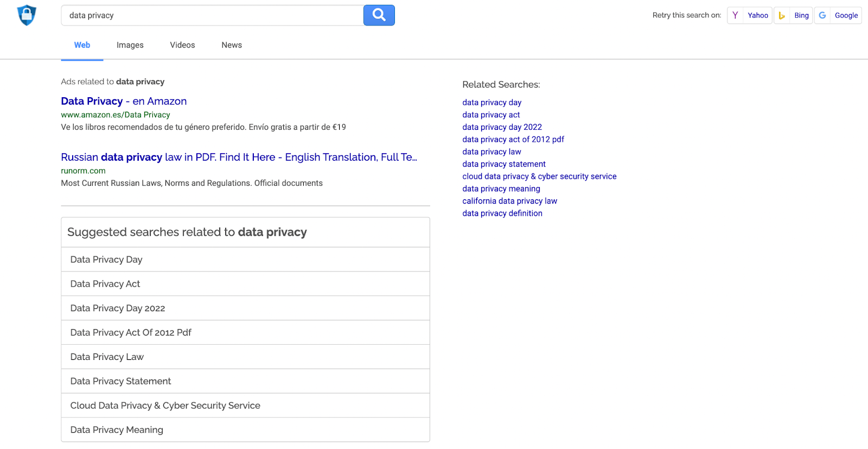Open the Data Privacy en Amazon ad
Image resolution: width=868 pixels, height=449 pixels.
tap(124, 101)
